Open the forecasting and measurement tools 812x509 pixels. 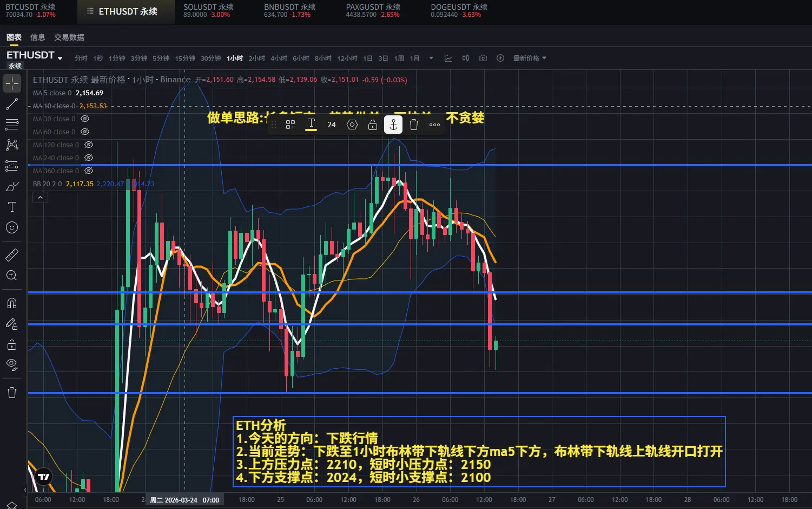point(12,166)
